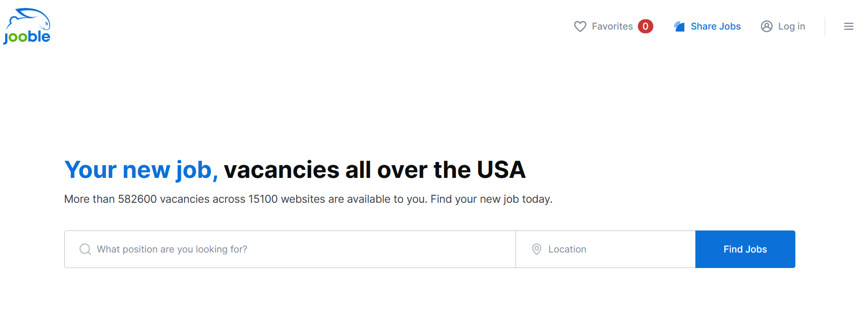The height and width of the screenshot is (314, 868).
Task: Click the Favorites heart icon
Action: 580,27
